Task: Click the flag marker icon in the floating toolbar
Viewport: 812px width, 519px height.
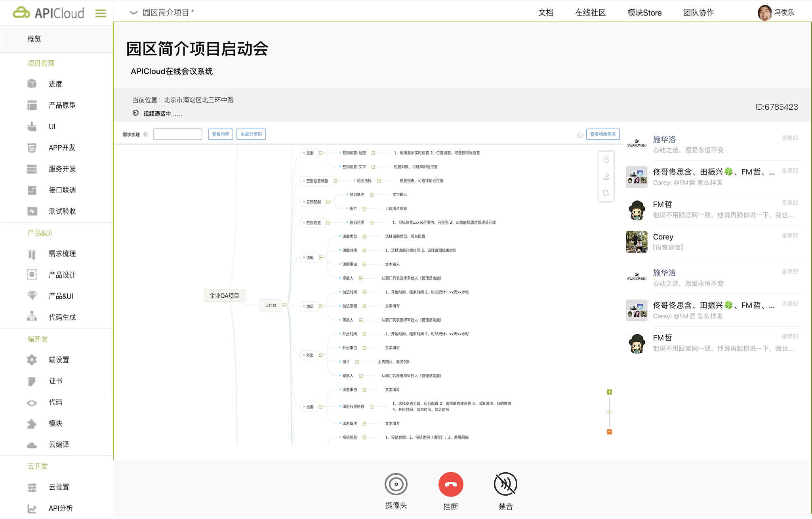Action: click(x=606, y=177)
